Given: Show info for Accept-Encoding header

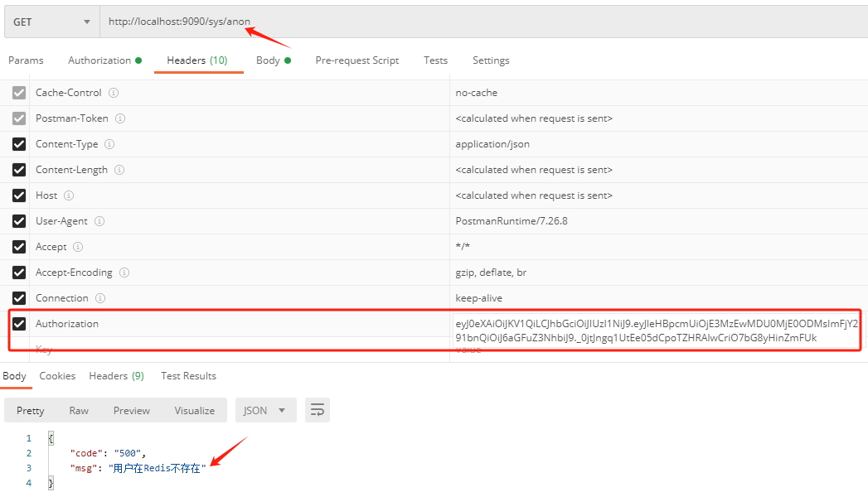Looking at the screenshot, I should (124, 273).
